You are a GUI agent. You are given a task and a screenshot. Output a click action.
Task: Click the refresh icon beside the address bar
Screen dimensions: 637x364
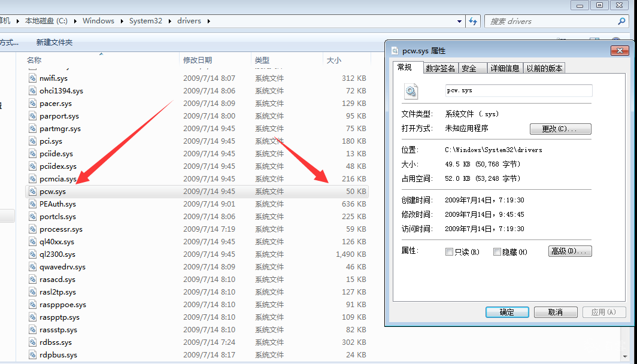473,21
